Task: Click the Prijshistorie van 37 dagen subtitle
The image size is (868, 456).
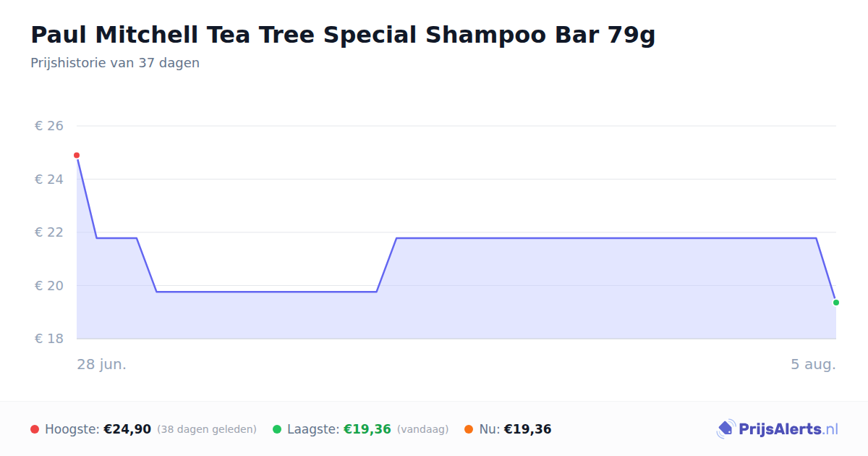Action: point(115,63)
